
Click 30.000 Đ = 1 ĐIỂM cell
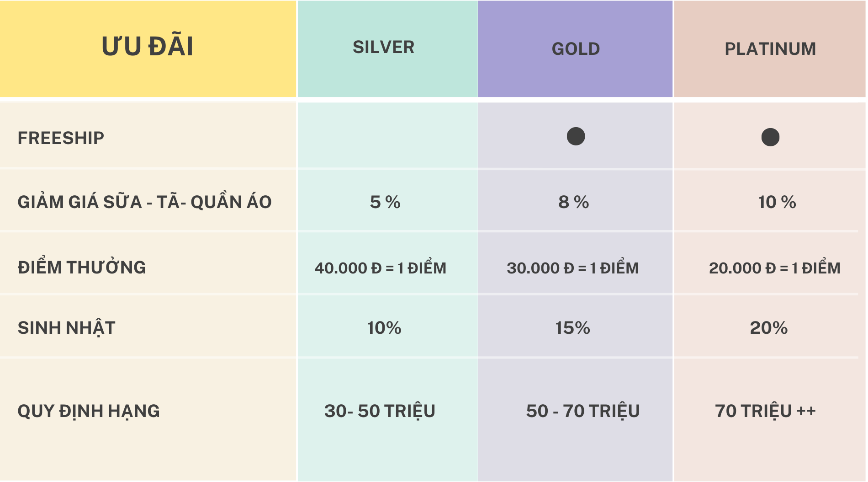(573, 268)
